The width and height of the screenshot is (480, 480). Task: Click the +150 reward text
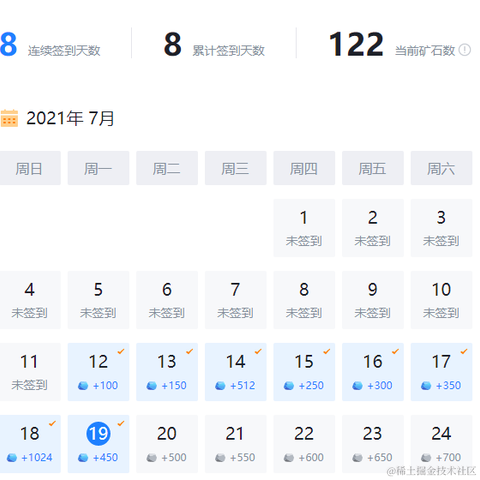point(174,386)
